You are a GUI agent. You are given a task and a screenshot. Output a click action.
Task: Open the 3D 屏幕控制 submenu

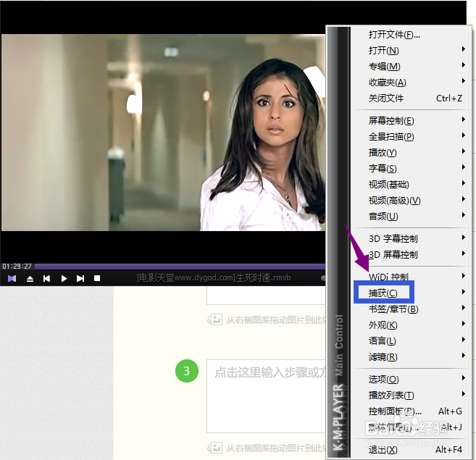click(410, 255)
